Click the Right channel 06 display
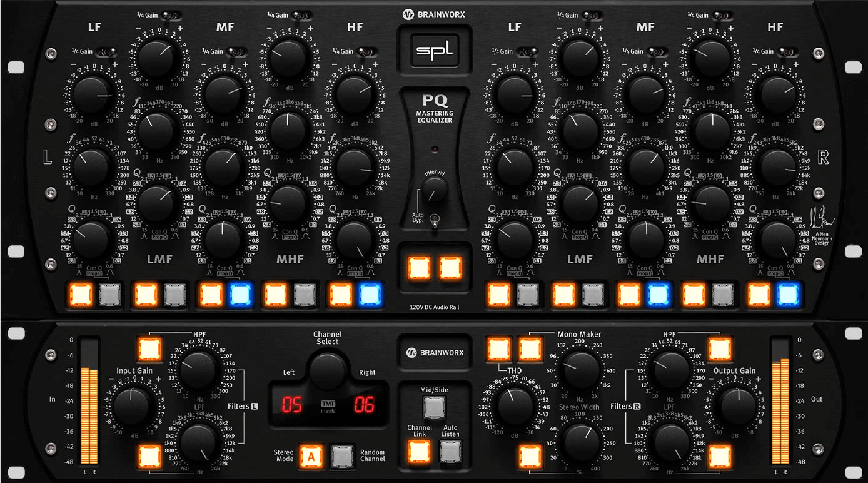 [365, 405]
